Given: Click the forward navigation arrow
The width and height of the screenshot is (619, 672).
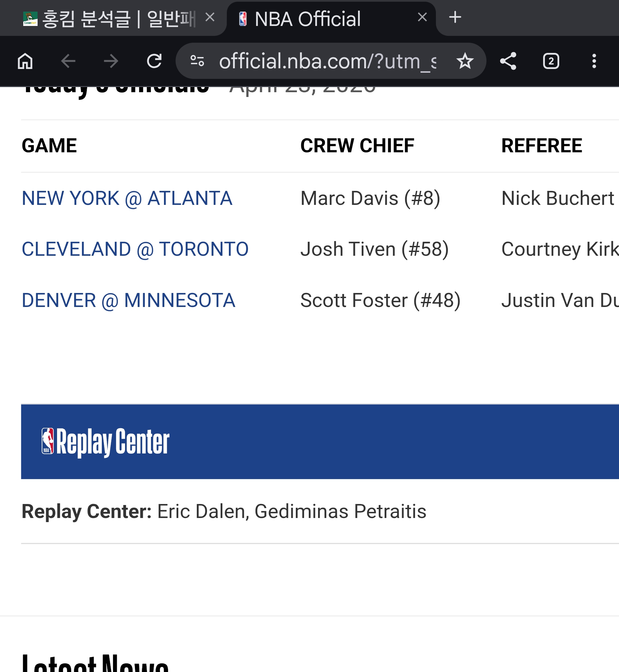Looking at the screenshot, I should pos(111,61).
